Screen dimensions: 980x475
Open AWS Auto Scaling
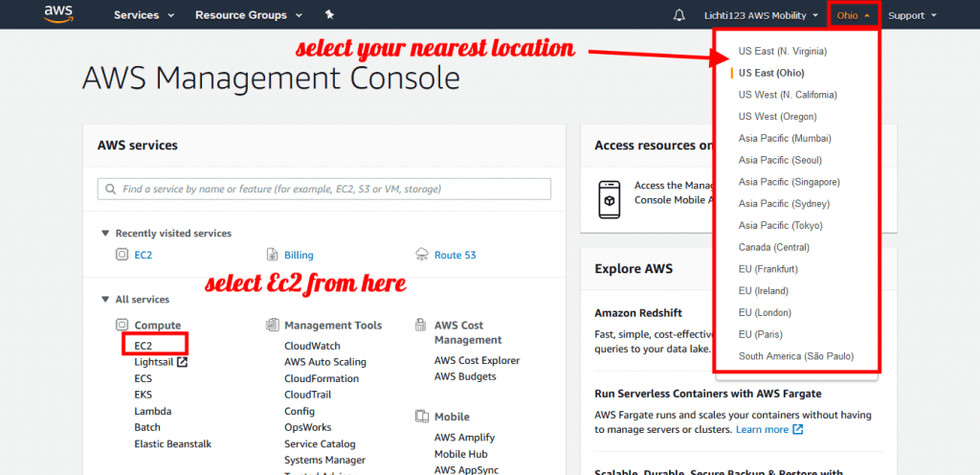325,362
